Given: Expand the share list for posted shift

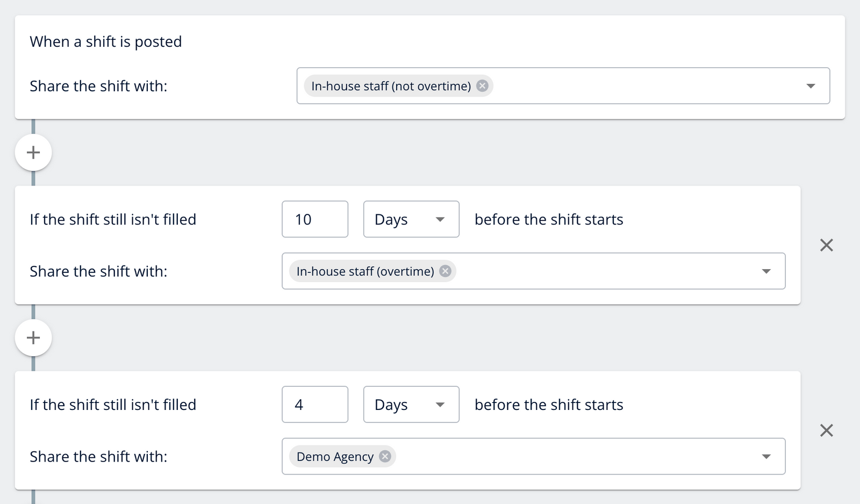Looking at the screenshot, I should (811, 86).
